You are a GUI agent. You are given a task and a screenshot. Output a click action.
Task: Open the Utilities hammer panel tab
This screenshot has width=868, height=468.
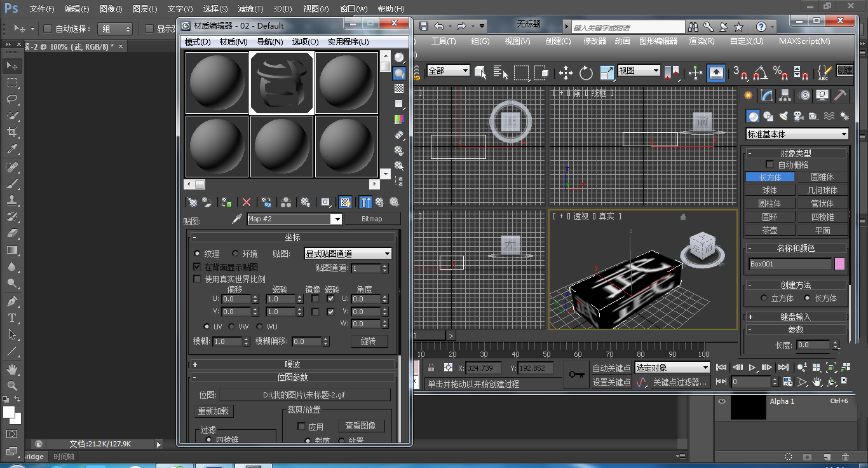point(841,95)
